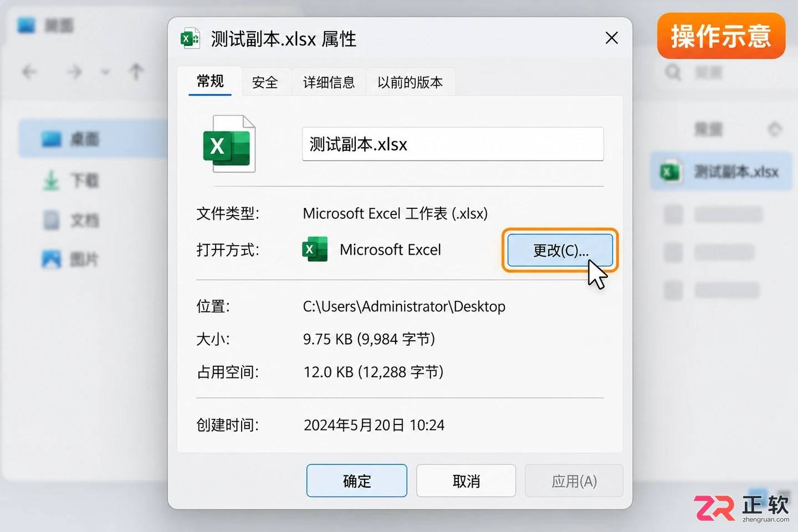This screenshot has width=798, height=532.
Task: Click file type text Microsoft Excel 工作表 (.xlsx)
Action: tap(395, 213)
